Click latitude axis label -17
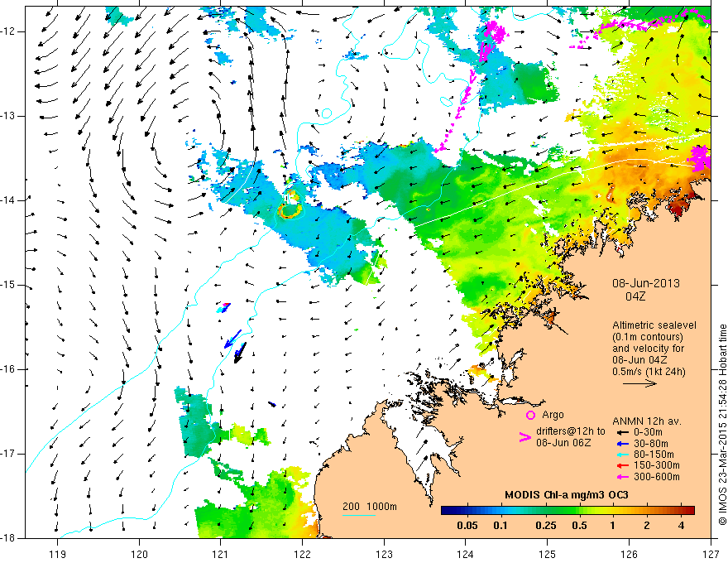This screenshot has height=563, width=728. (8, 454)
